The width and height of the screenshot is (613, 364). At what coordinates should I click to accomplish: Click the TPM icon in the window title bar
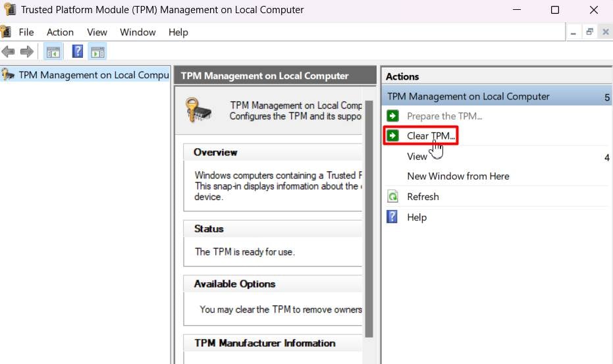point(10,9)
